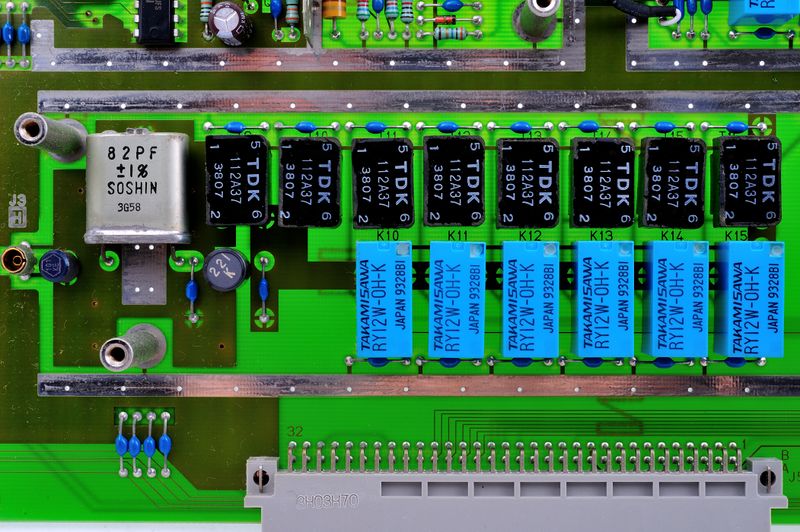Select the blue relay below K12

coord(530,300)
